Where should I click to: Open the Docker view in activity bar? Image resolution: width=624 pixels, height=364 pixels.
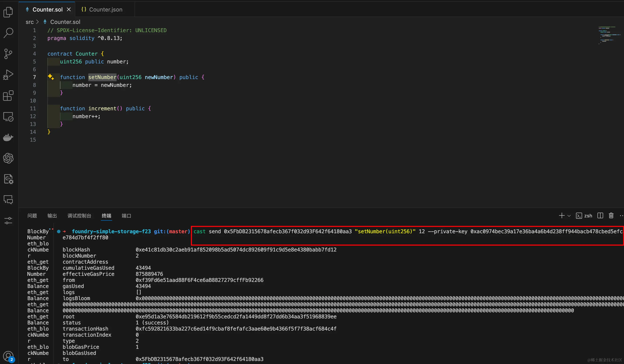[8, 137]
